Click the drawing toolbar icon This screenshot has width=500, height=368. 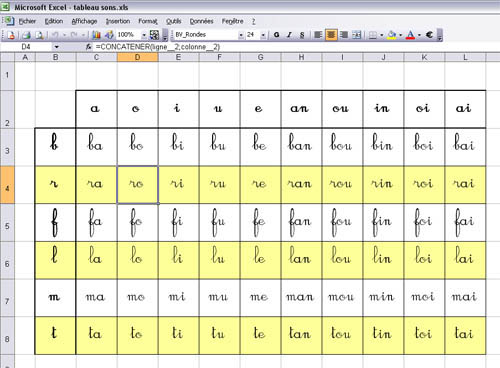click(109, 35)
